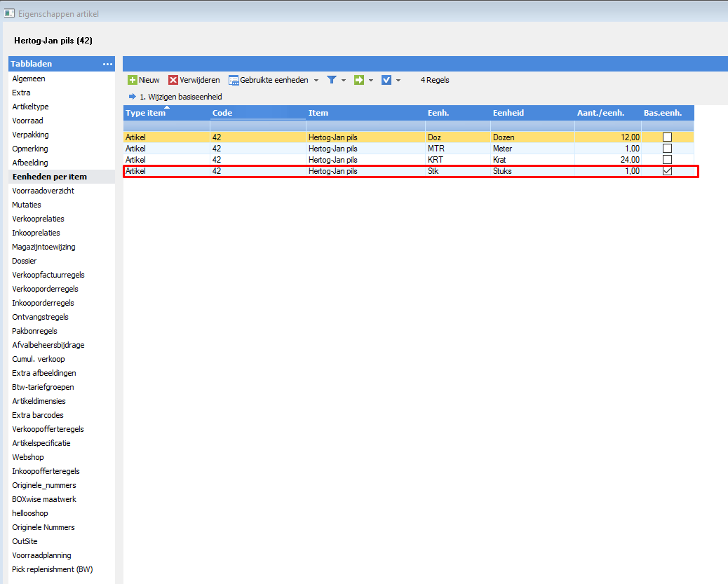Expand the dropdown arrow beside Gebruikte eenheden
The width and height of the screenshot is (728, 584).
[x=316, y=81]
